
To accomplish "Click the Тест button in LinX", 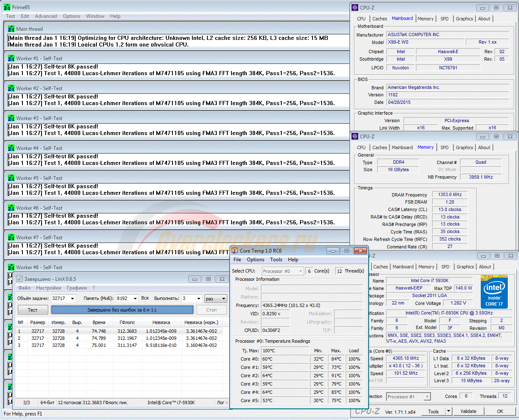I will [x=32, y=310].
